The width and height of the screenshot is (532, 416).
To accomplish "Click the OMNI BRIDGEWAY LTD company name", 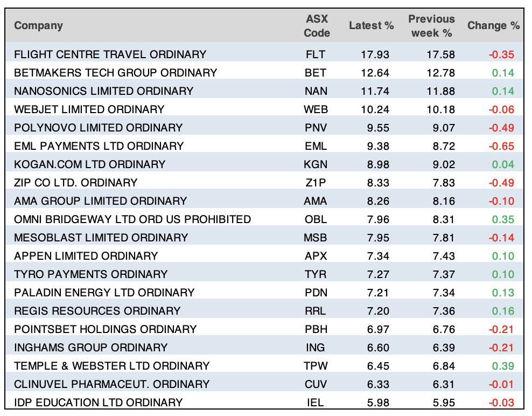I will (132, 219).
